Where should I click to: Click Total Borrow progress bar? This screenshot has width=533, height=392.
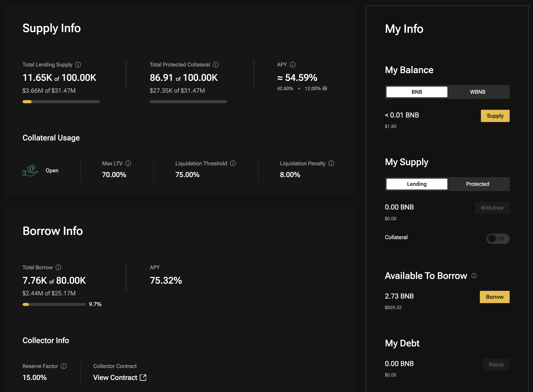[x=54, y=304]
